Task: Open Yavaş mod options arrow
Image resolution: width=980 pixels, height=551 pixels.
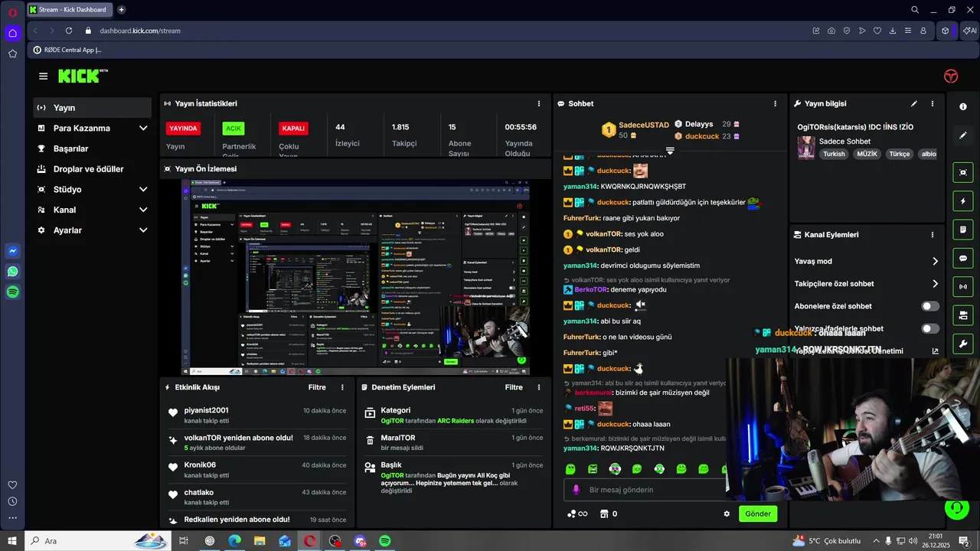Action: click(935, 261)
